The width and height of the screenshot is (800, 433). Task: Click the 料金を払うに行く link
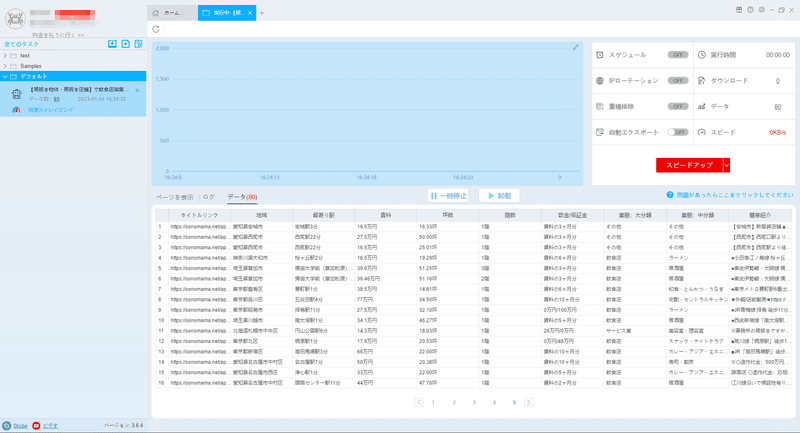(58, 35)
